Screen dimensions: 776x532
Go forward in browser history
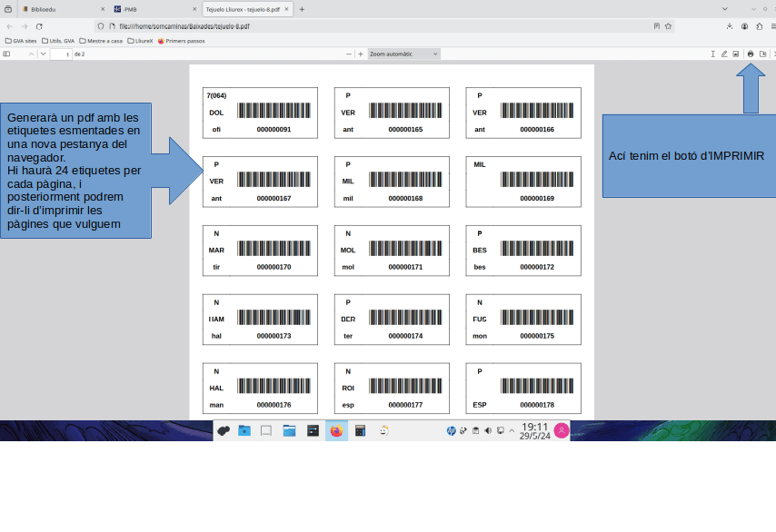pos(25,26)
